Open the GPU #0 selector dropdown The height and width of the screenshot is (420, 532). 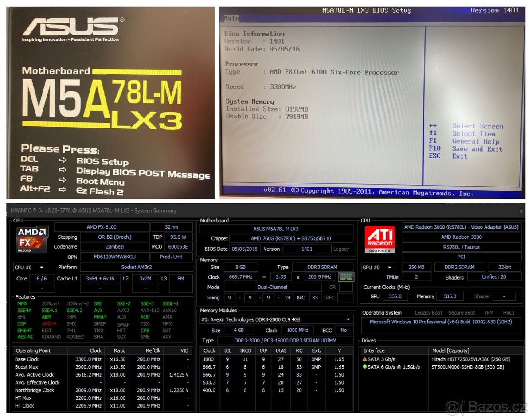coord(378,267)
